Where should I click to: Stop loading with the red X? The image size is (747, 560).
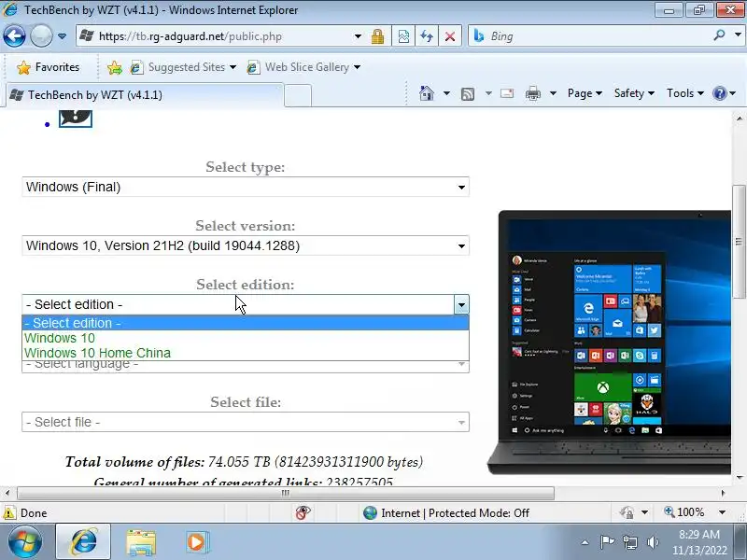coord(449,36)
